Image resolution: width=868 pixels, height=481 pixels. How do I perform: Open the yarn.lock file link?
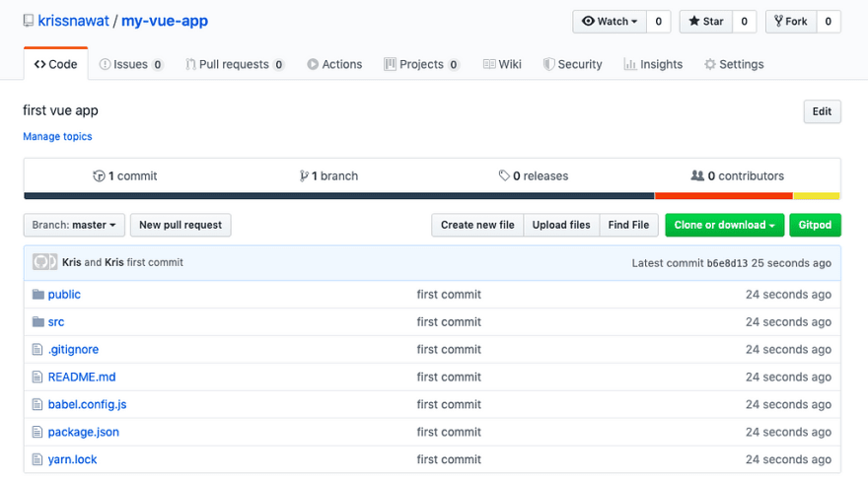73,459
